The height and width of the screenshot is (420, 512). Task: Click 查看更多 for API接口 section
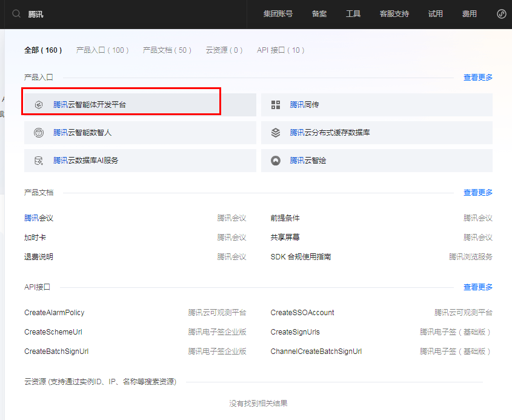pos(477,287)
